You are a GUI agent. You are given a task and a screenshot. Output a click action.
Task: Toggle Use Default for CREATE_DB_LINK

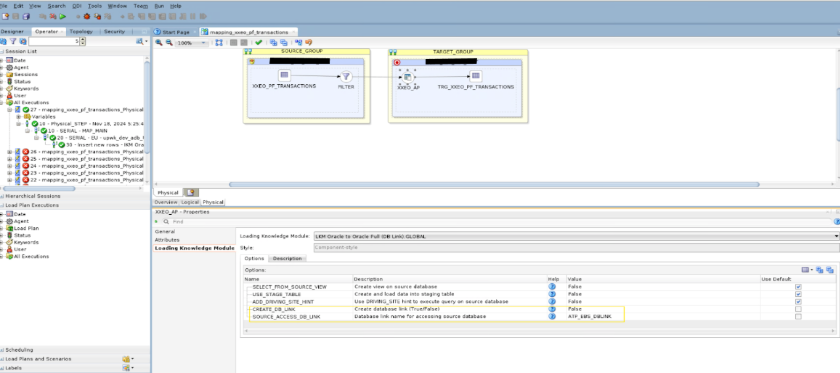pos(798,309)
